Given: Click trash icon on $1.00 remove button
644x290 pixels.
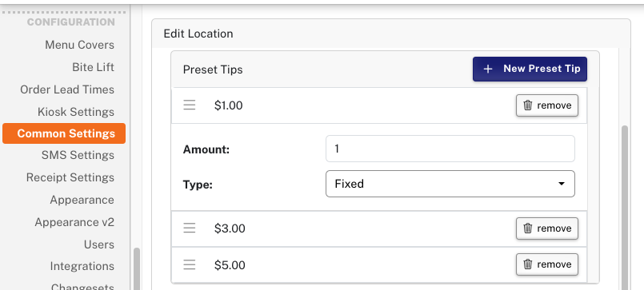Looking at the screenshot, I should (x=528, y=105).
